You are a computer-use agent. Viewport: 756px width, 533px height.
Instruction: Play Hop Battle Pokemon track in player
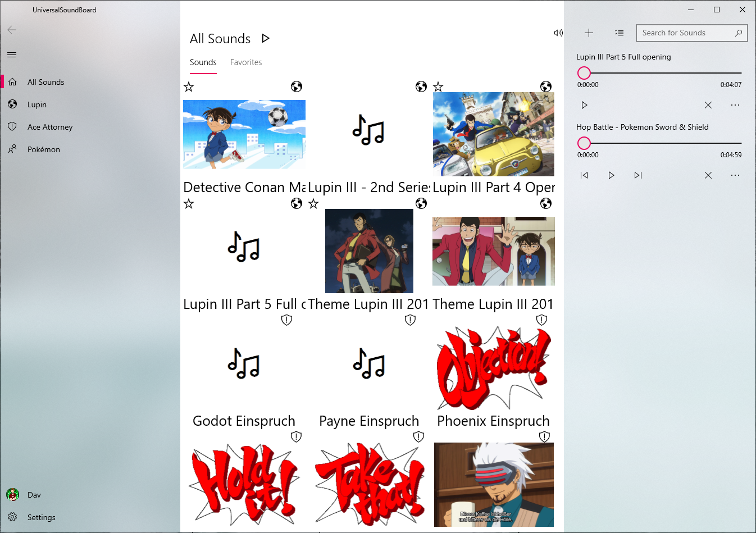611,175
